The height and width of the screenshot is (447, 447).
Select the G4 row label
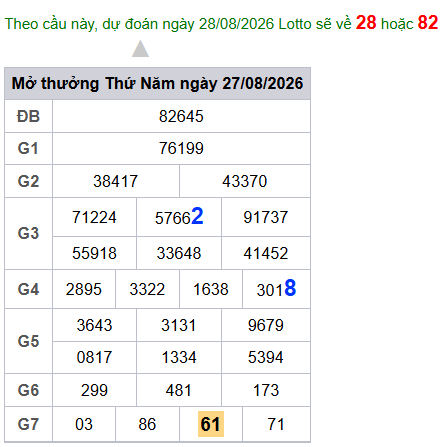[x=28, y=289]
